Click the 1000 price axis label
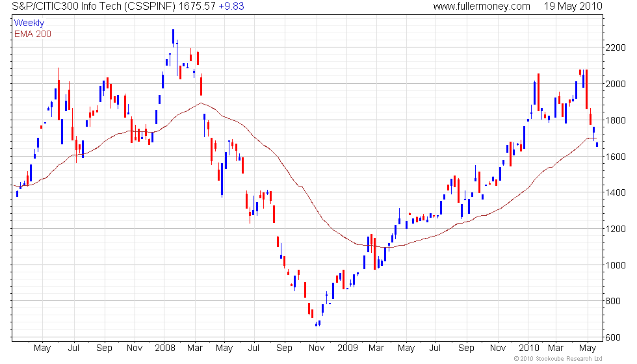Viewport: 637px width, 364px height. pyautogui.click(x=616, y=265)
